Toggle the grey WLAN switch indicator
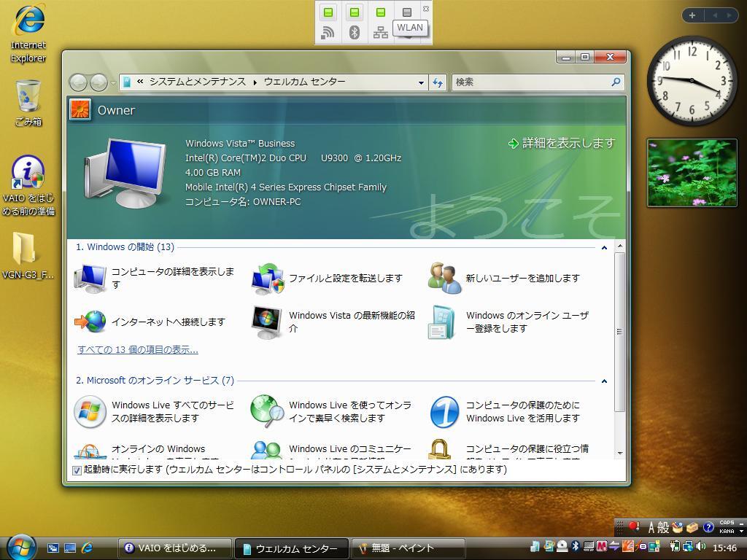 407,12
